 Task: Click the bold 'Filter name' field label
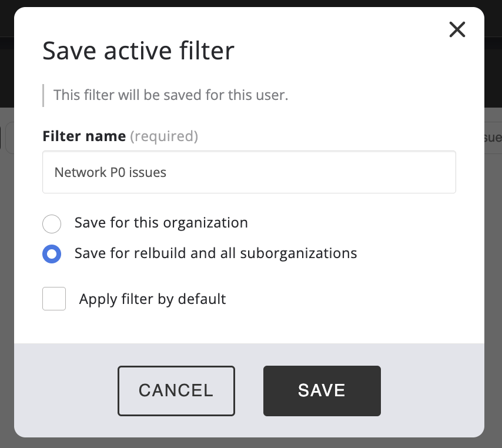click(x=84, y=136)
